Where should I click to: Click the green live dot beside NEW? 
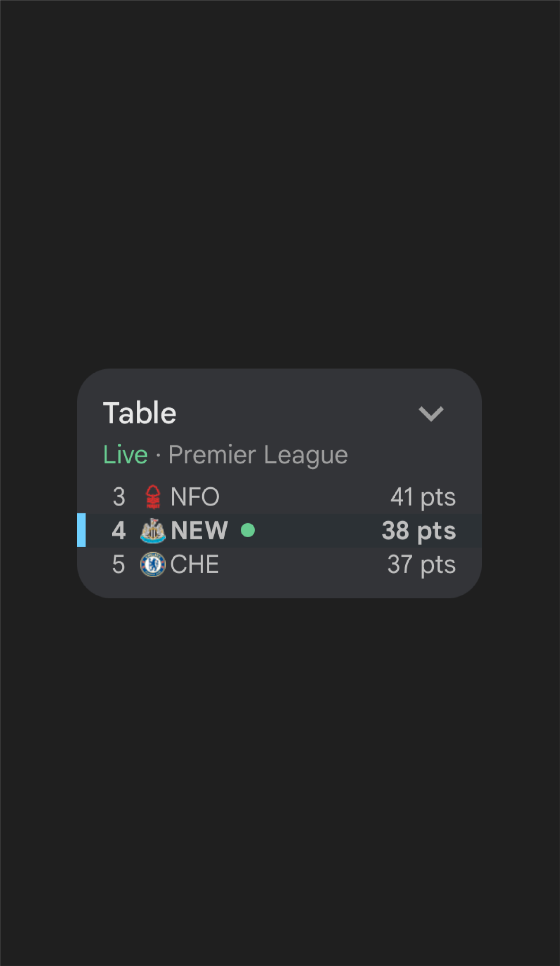point(248,530)
